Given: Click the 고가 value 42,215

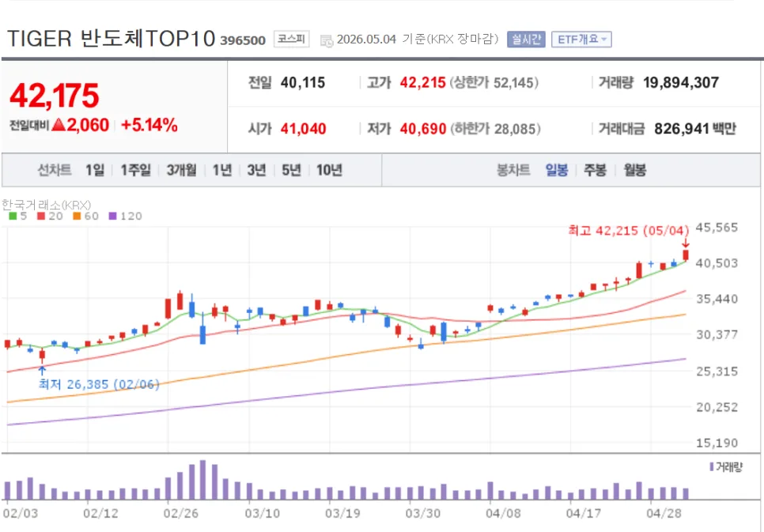Looking at the screenshot, I should click(422, 83).
